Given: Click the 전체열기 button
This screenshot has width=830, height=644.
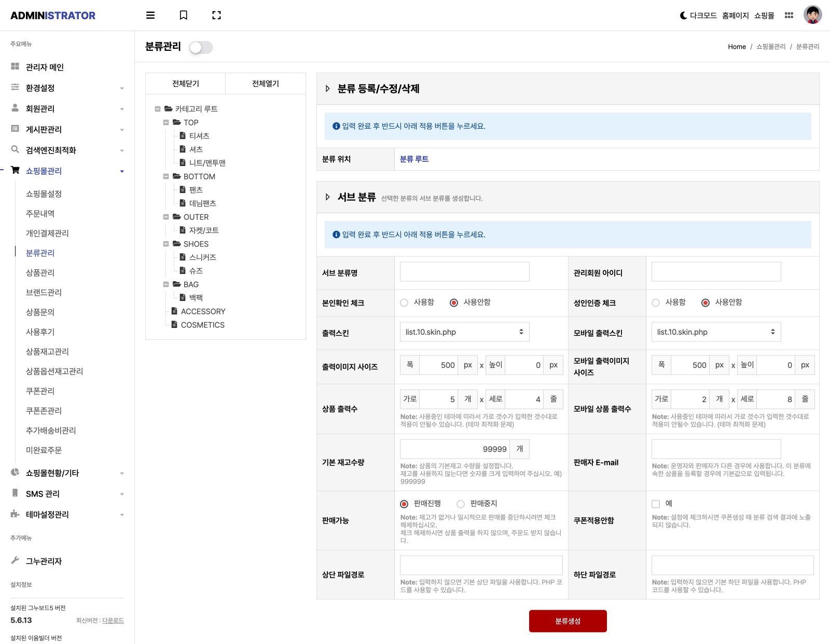Looking at the screenshot, I should (266, 84).
